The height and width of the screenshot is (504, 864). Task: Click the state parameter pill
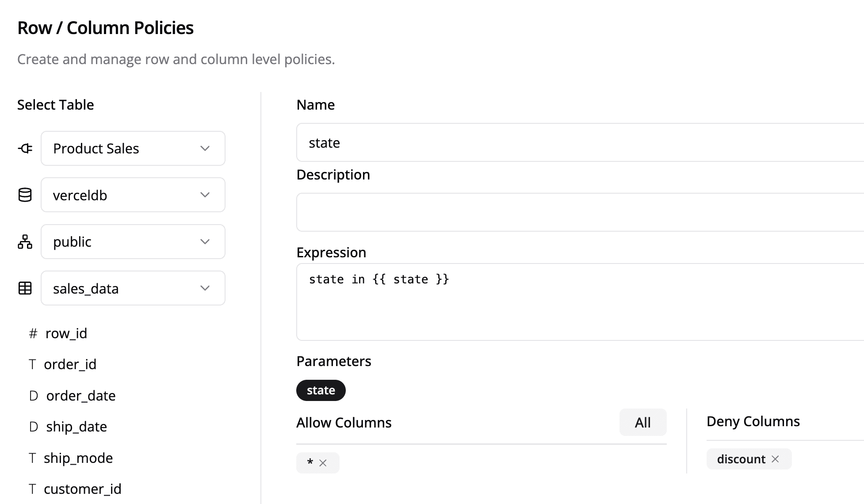[x=321, y=390]
